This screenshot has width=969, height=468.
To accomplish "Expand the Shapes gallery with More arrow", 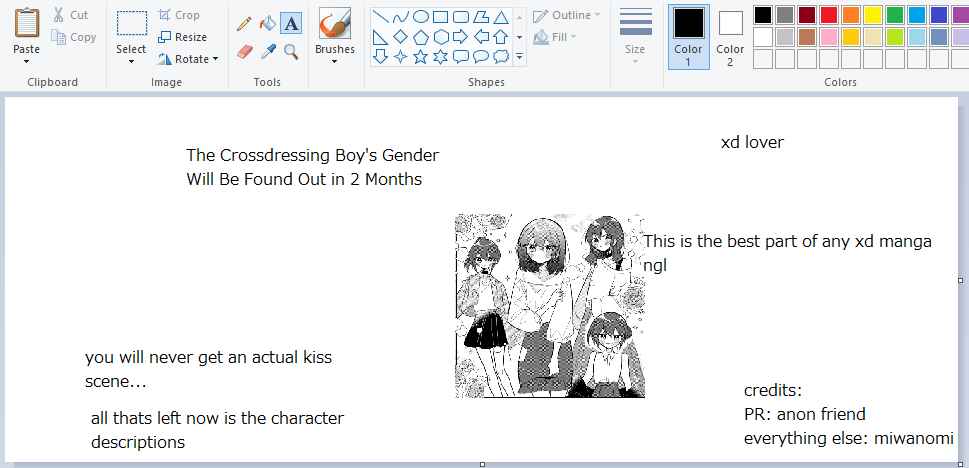I will pyautogui.click(x=519, y=57).
